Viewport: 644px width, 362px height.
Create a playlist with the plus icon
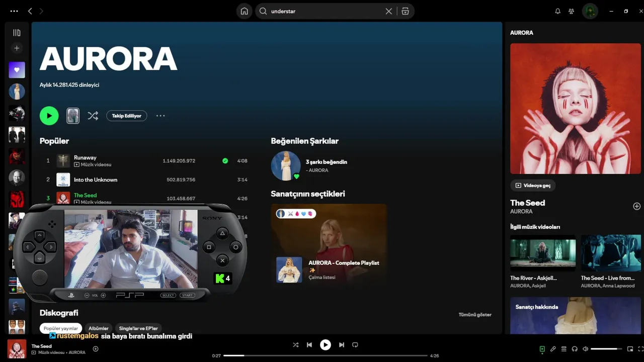17,48
